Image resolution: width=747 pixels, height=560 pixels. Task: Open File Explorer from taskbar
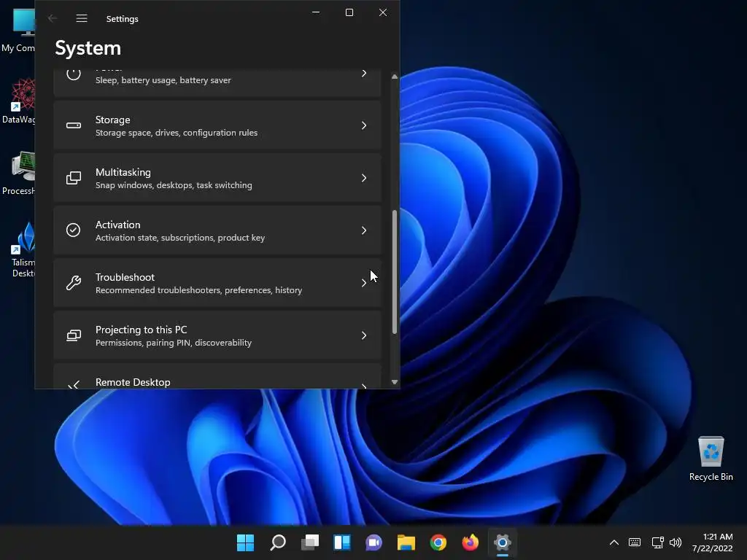[x=406, y=542]
